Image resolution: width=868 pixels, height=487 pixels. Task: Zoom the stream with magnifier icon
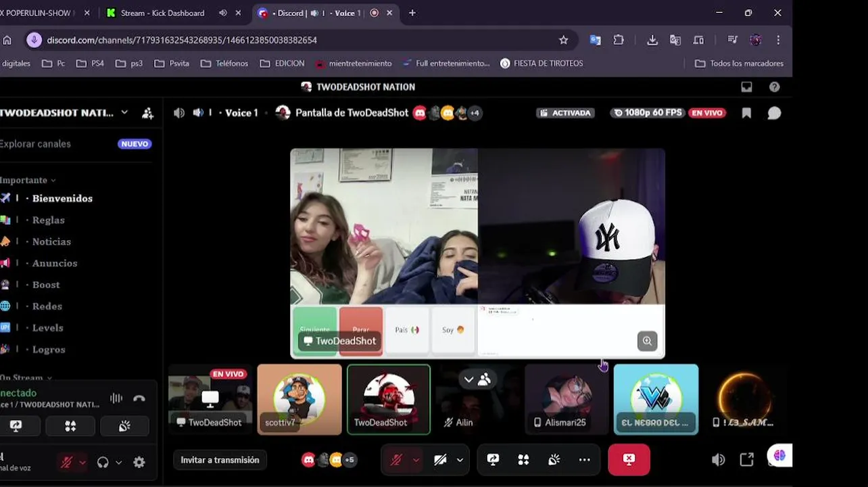647,341
